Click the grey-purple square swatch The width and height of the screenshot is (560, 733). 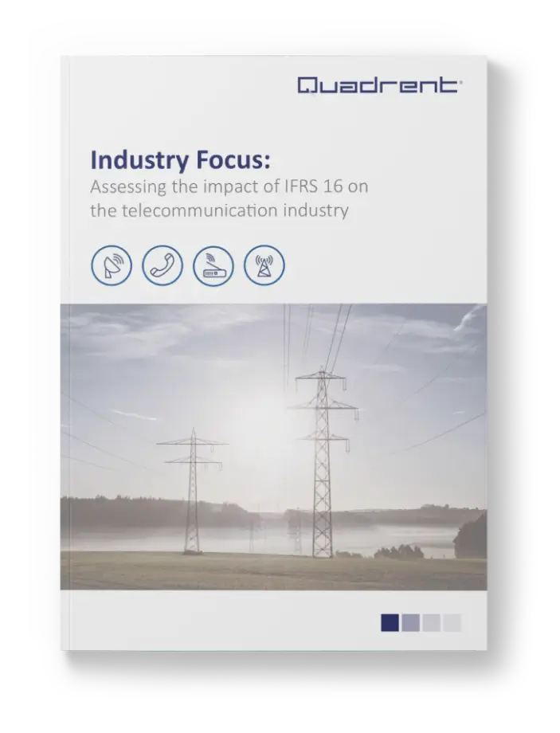(410, 623)
